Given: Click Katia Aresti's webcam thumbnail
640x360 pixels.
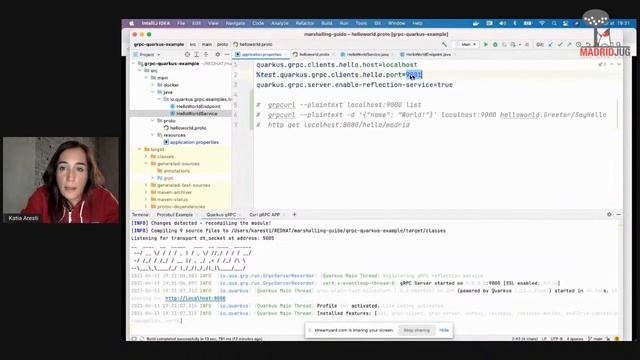Looking at the screenshot, I should (x=61, y=180).
